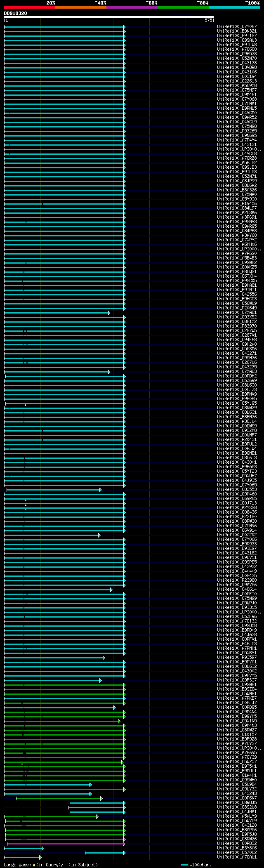Screen dimensions: 264x868
Task: Open hit UniRef100_Q9M461
Action: 237,95
